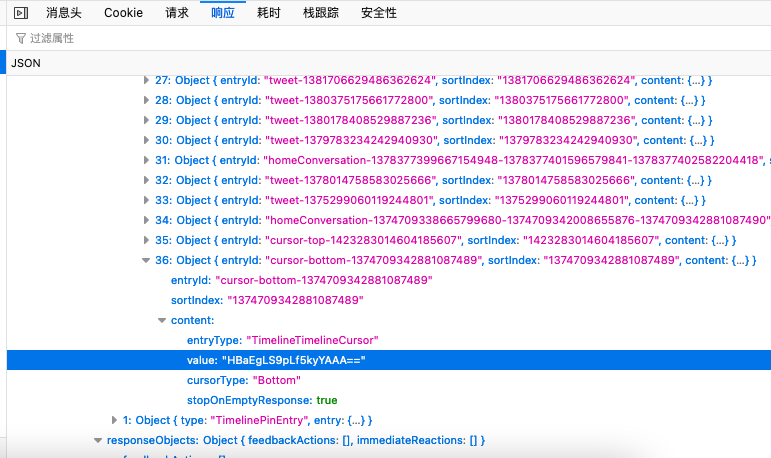Select the 响应 (Response) tab
The image size is (771, 458).
tap(223, 13)
